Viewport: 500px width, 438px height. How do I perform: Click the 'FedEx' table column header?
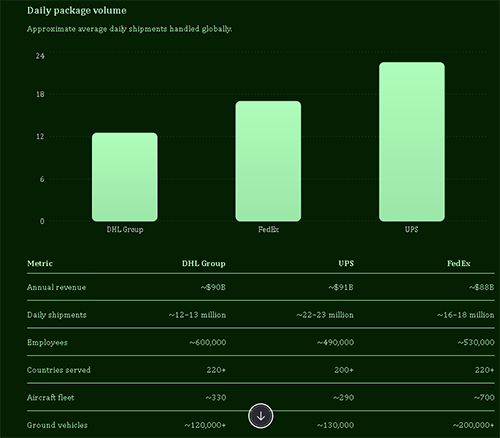coord(459,263)
